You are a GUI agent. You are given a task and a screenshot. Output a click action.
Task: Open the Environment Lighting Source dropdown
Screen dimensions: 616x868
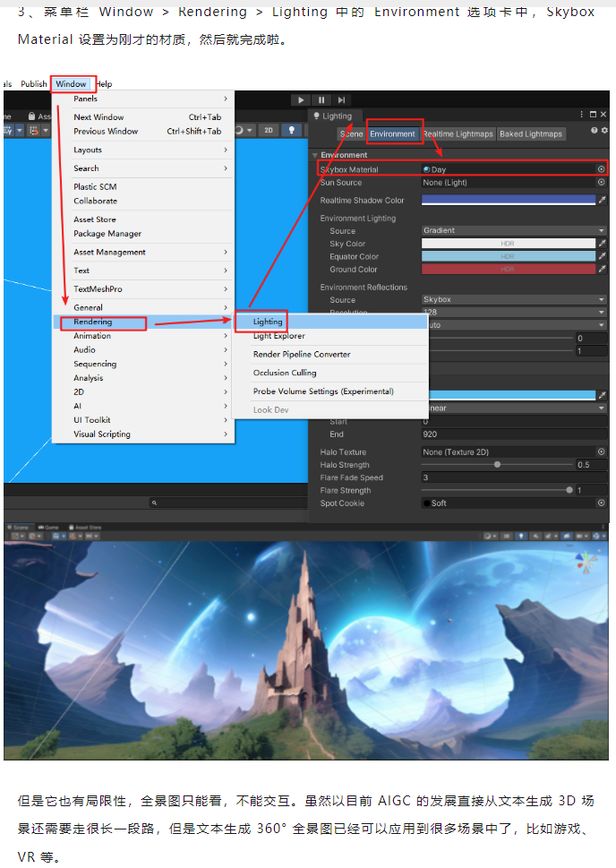click(514, 230)
